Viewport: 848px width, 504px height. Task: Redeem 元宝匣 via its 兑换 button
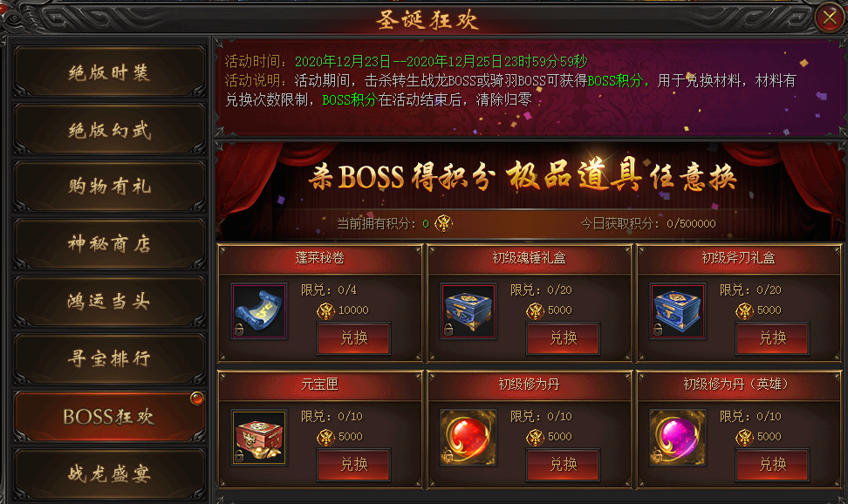[353, 464]
